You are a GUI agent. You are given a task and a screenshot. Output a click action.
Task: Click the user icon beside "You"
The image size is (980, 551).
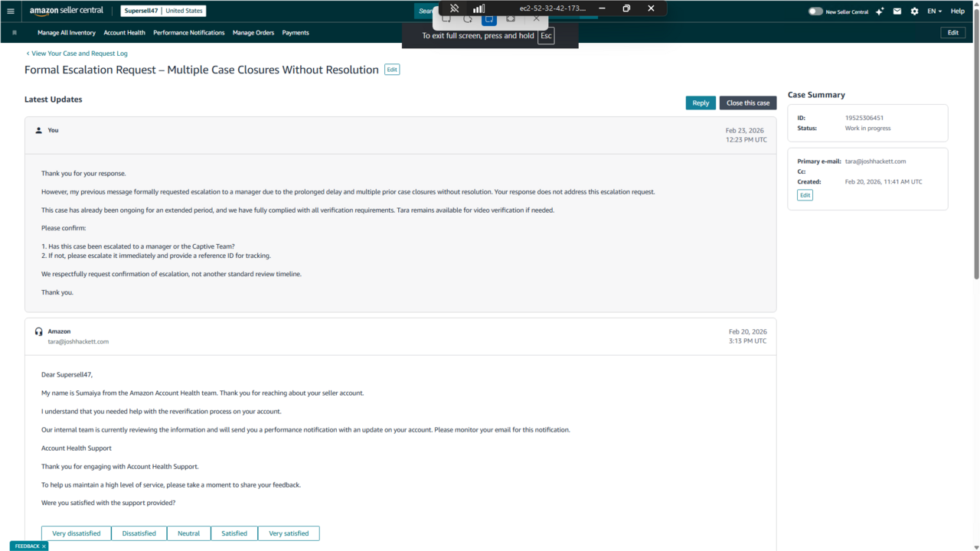pos(39,130)
